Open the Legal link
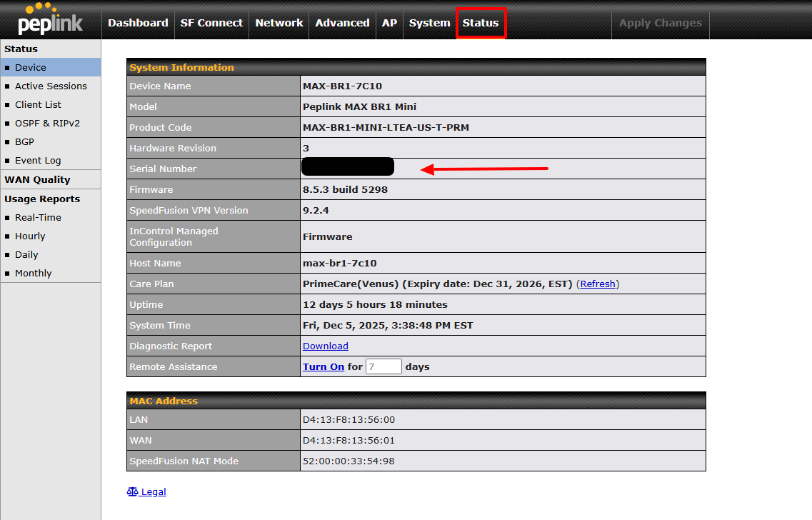The height and width of the screenshot is (520, 812). [154, 492]
